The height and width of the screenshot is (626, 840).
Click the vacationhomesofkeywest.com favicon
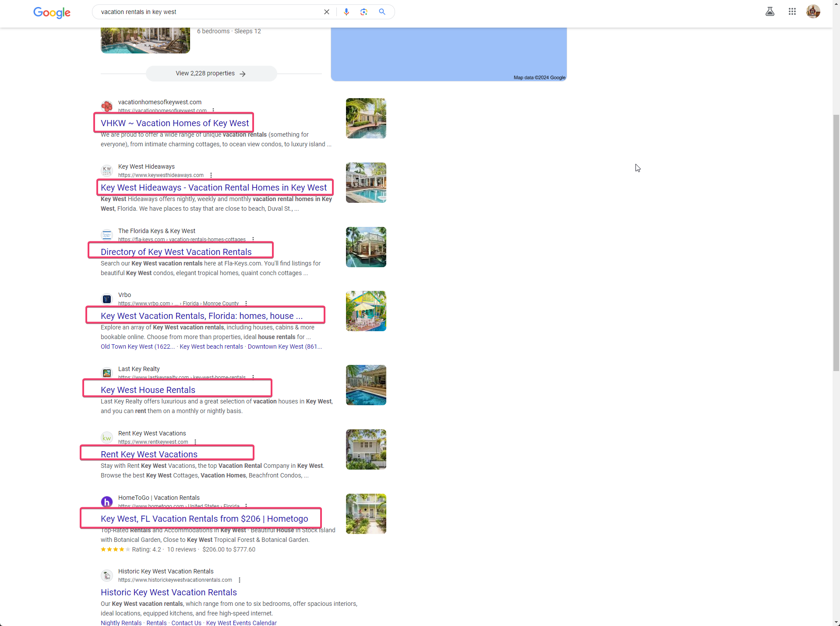[x=107, y=106]
